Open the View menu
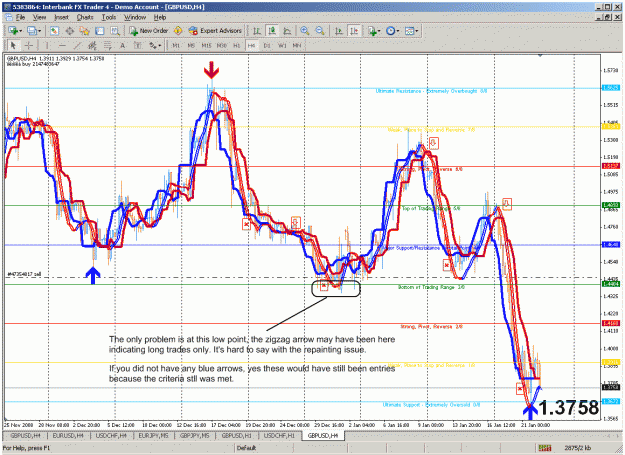The height and width of the screenshot is (455, 625). (x=39, y=17)
